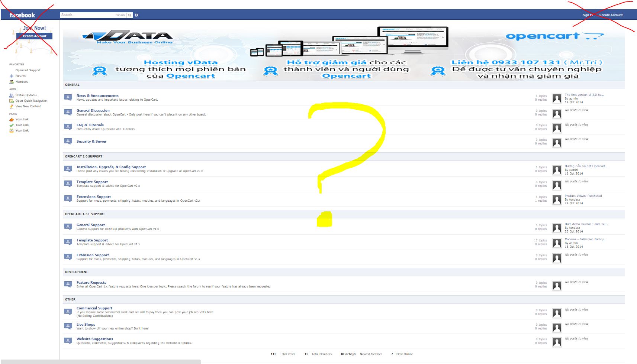Focus the Search input field
The height and width of the screenshot is (364, 637).
click(87, 15)
